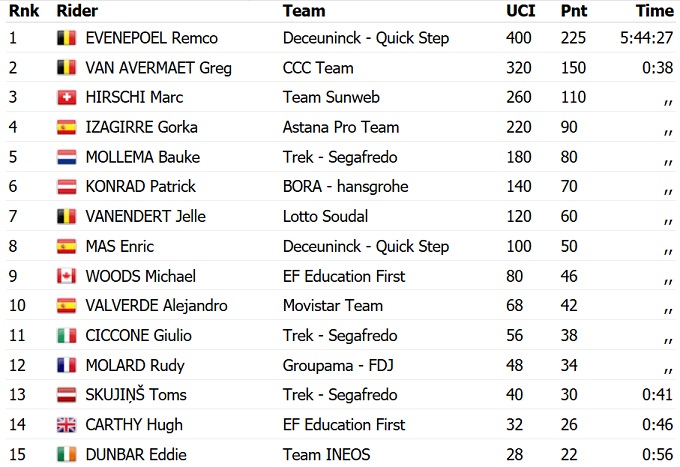Click the Belgian flag beside Evenepoel Remco
Viewport: 680px width, 467px height.
[66, 39]
